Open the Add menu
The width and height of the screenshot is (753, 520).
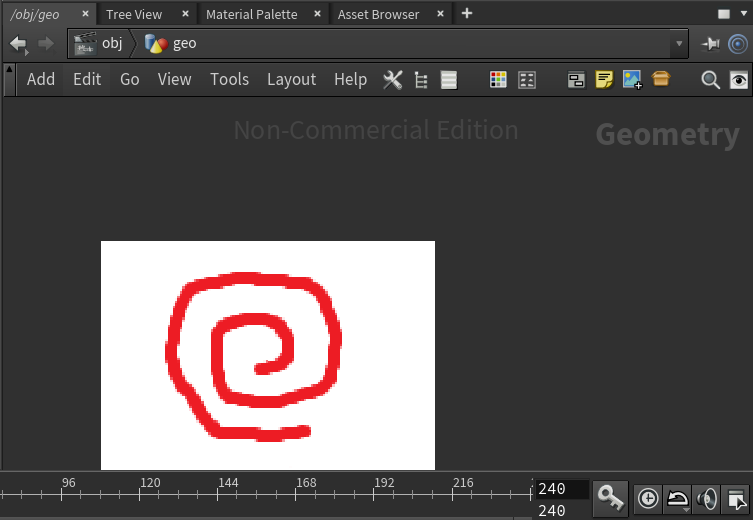tap(41, 79)
